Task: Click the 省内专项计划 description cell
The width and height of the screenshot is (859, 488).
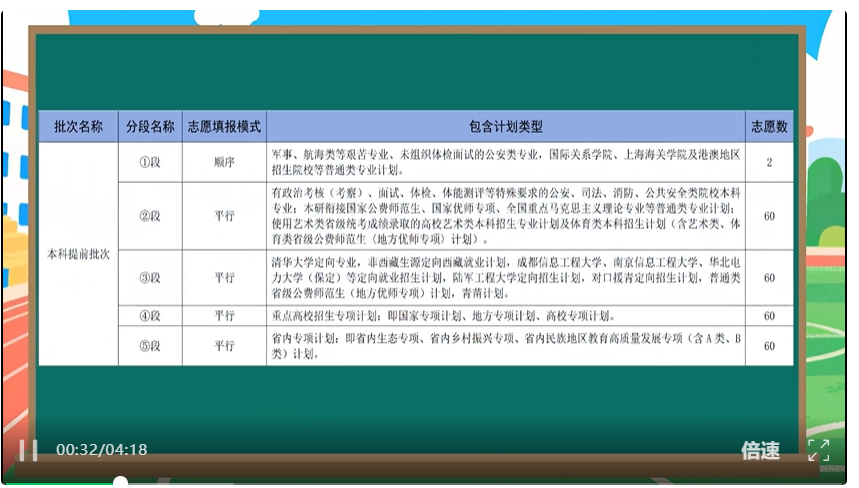Action: 506,346
